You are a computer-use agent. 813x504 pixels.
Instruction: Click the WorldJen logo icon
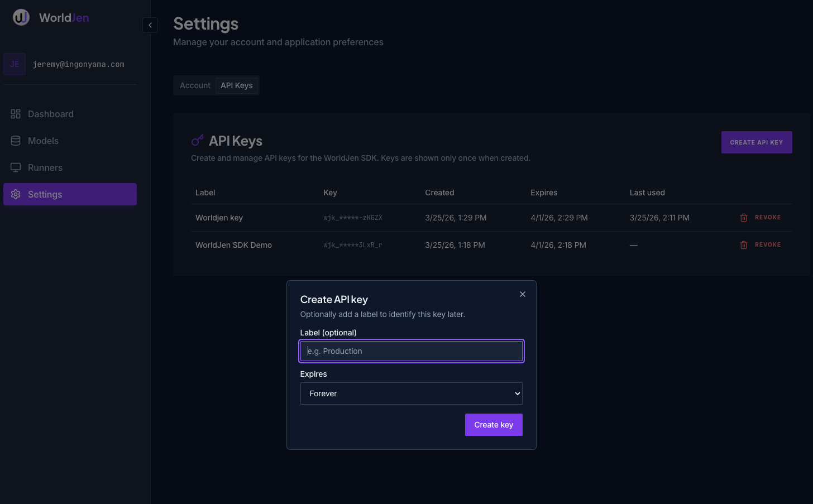21,17
